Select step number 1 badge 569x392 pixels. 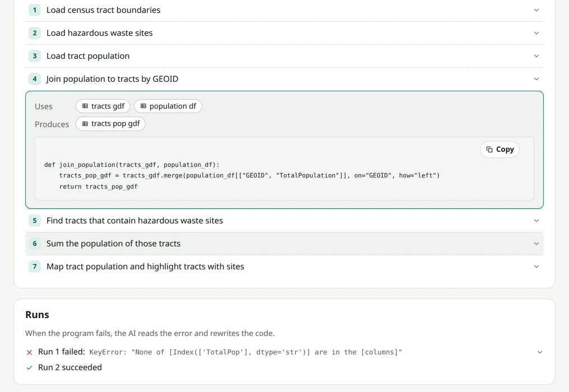35,10
